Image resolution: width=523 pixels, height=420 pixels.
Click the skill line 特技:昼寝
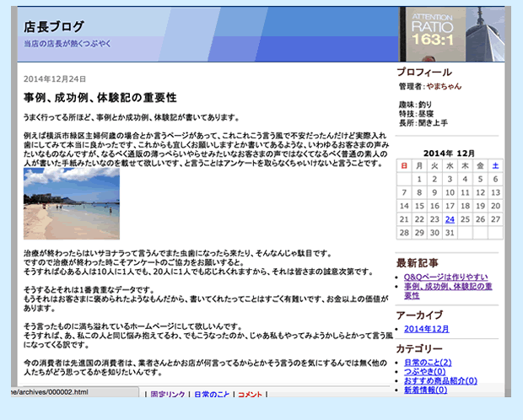(x=416, y=114)
